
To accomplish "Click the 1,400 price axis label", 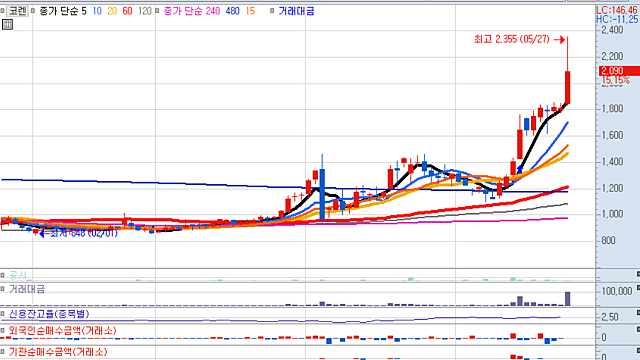I will pos(612,162).
